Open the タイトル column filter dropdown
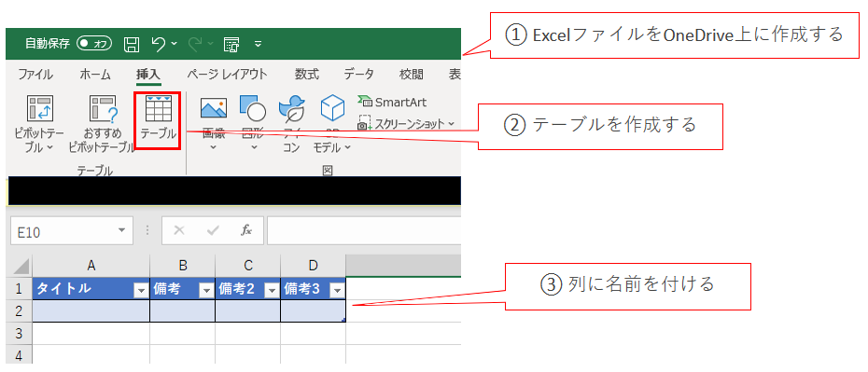The height and width of the screenshot is (372, 868). click(141, 291)
